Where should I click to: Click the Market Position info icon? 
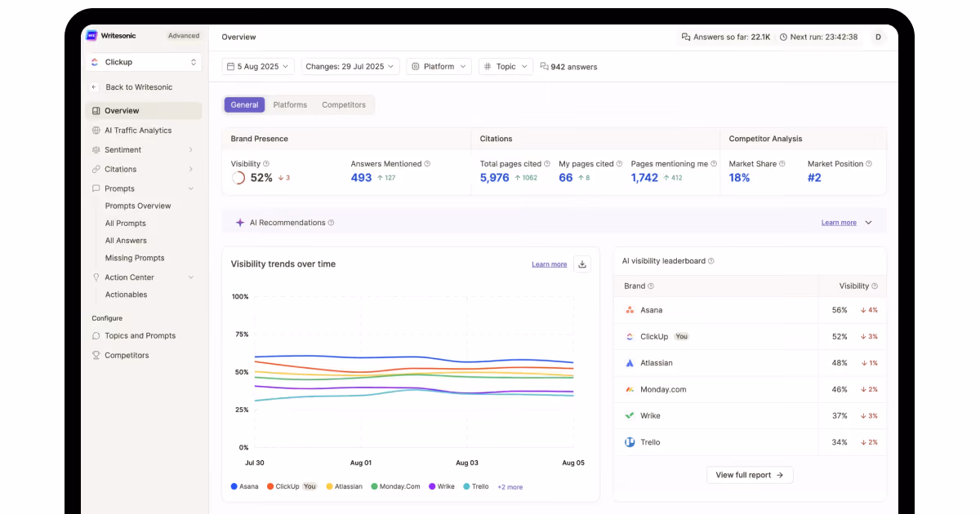869,164
